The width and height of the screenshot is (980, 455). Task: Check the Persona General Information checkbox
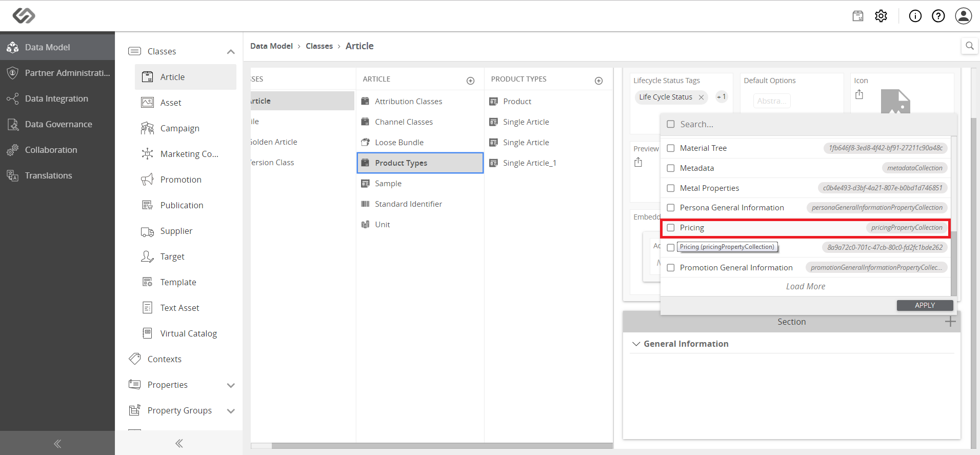pyautogui.click(x=670, y=208)
